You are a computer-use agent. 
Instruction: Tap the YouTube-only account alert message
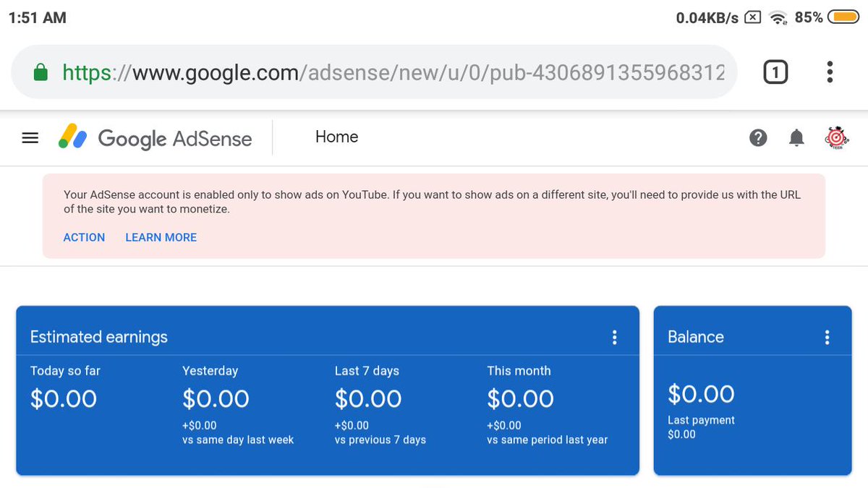[x=433, y=202]
